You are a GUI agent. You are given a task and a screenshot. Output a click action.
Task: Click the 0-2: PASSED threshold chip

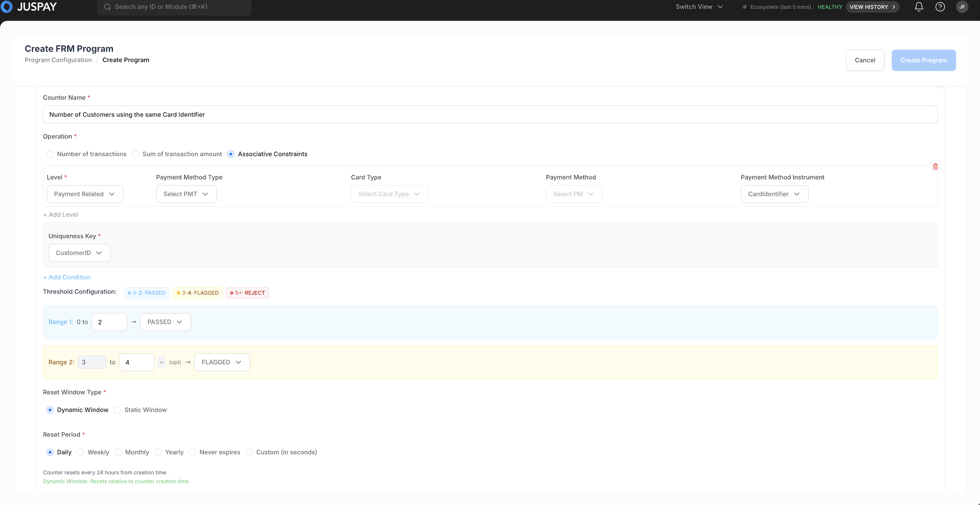tap(147, 293)
